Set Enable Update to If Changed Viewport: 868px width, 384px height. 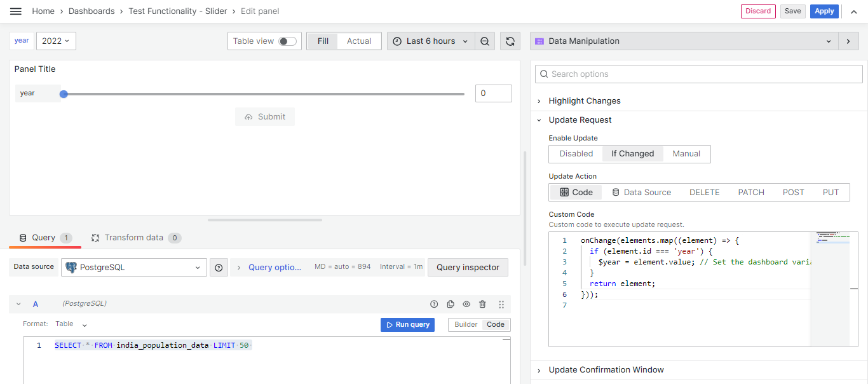(x=633, y=154)
